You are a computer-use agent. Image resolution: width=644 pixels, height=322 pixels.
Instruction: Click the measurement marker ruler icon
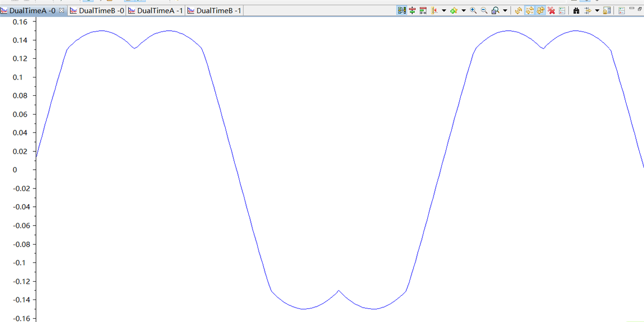(x=435, y=10)
